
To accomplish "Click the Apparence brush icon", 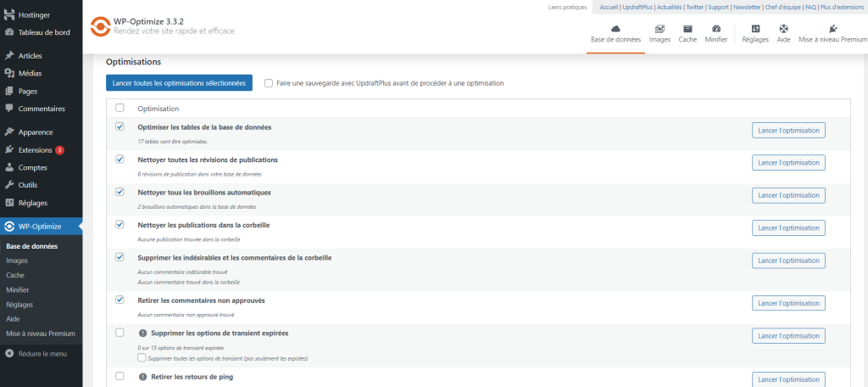I will click(8, 132).
